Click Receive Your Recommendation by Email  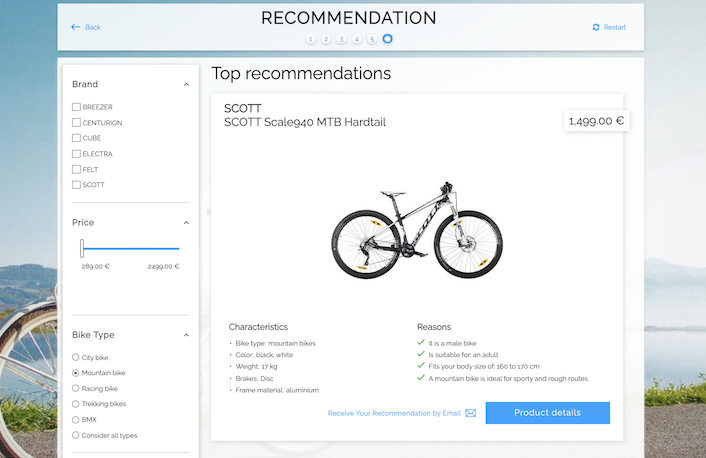(x=394, y=413)
